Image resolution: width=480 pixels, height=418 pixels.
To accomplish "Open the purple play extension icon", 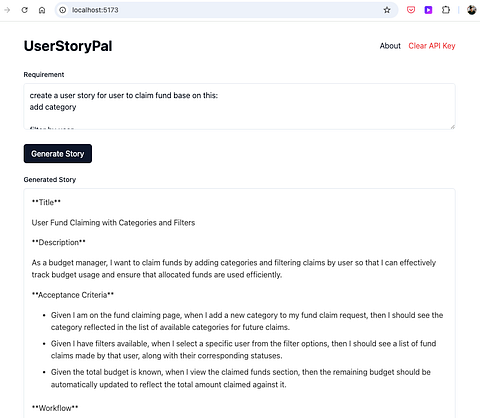I will (428, 10).
